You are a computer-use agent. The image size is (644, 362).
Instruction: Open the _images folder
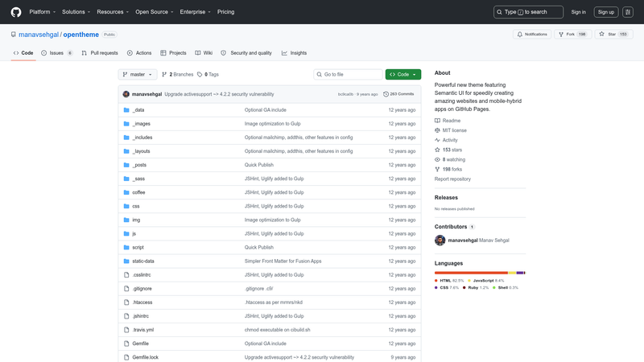pyautogui.click(x=142, y=124)
